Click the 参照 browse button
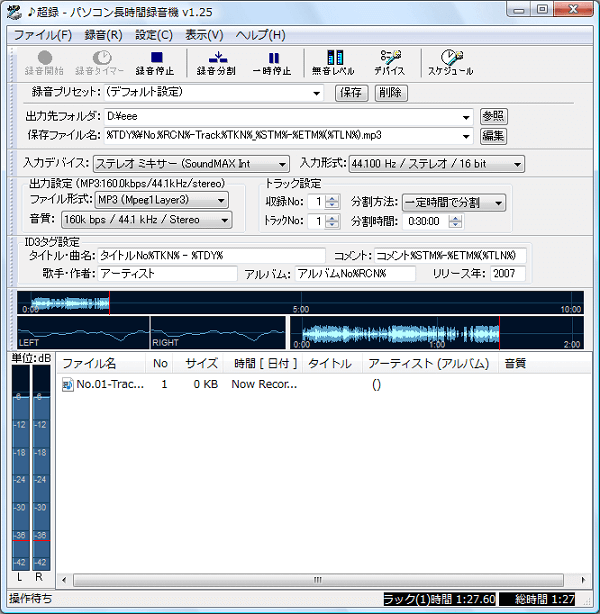Viewport: 600px width, 614px height. pos(493,116)
